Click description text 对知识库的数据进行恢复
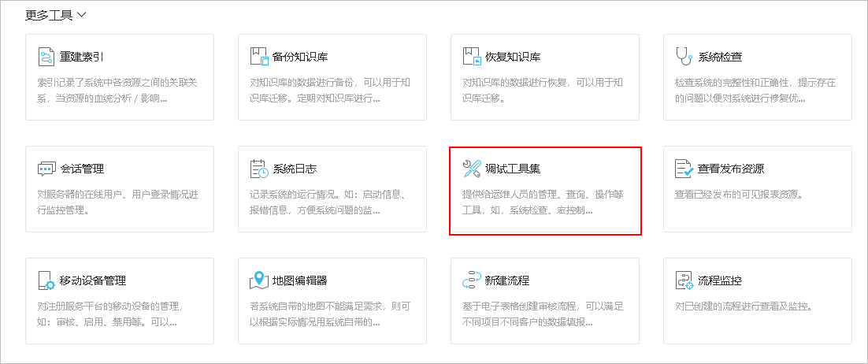Image resolution: width=868 pixels, height=364 pixels. (543, 91)
